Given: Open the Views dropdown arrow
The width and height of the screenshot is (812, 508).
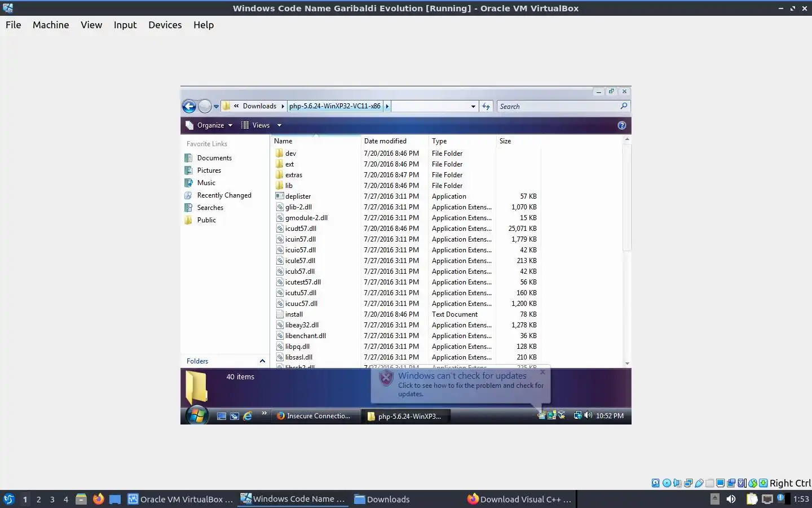Looking at the screenshot, I should click(x=279, y=125).
